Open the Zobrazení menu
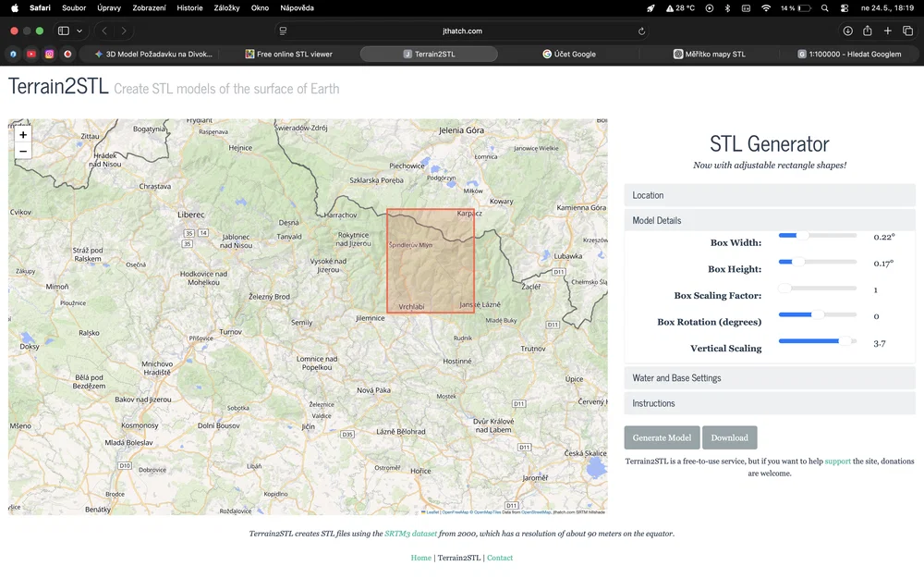Viewport: 924px width, 578px height. 149,7
